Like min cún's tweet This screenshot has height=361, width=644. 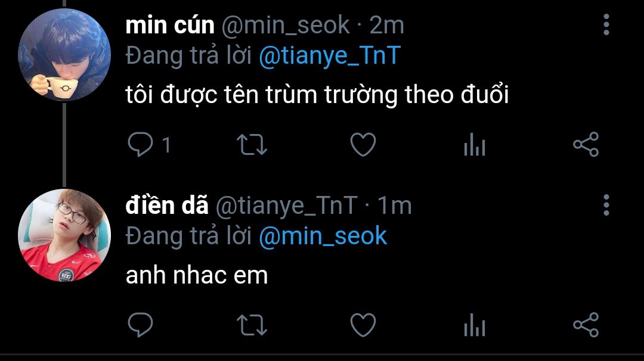pos(363,145)
